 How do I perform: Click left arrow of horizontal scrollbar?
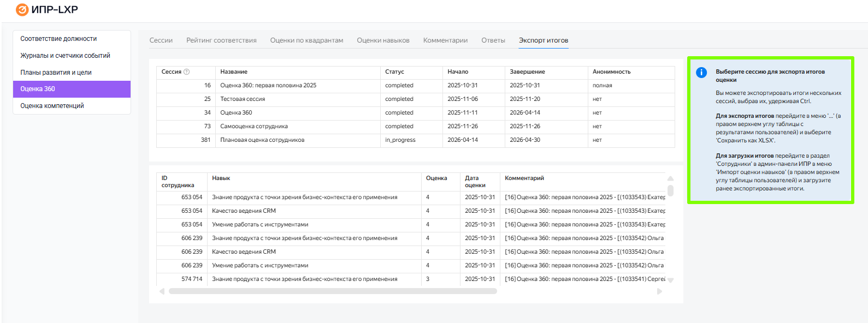pos(162,291)
